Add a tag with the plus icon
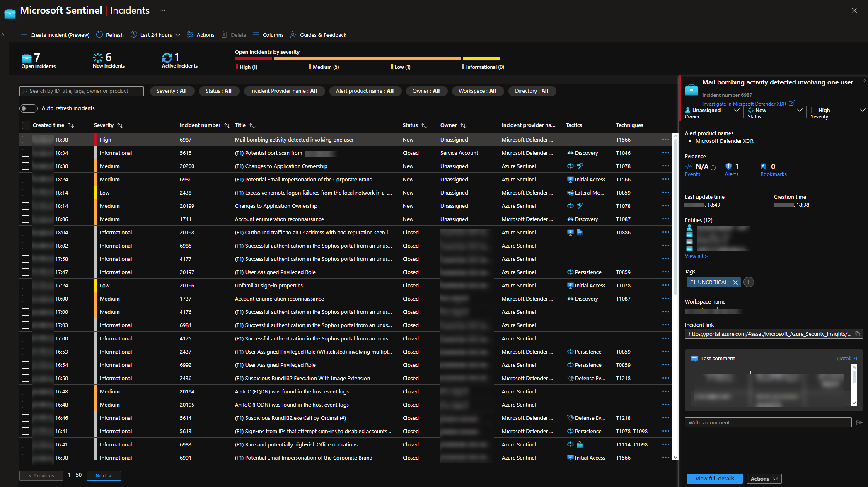Viewport: 868px width, 487px height. (748, 282)
